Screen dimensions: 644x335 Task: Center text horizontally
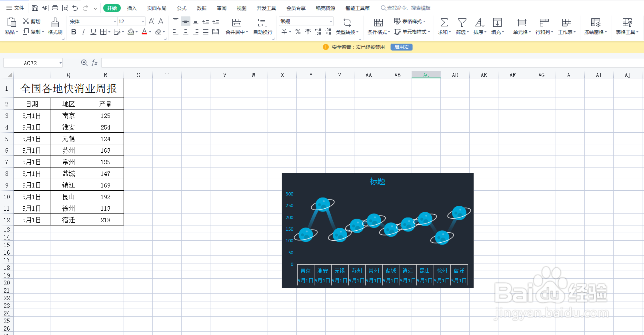[x=186, y=32]
